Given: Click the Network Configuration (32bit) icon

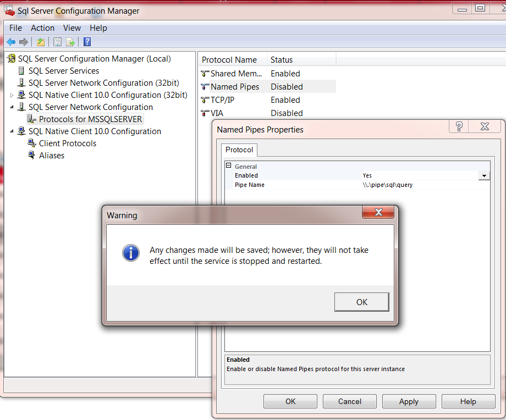Looking at the screenshot, I should click(x=21, y=82).
